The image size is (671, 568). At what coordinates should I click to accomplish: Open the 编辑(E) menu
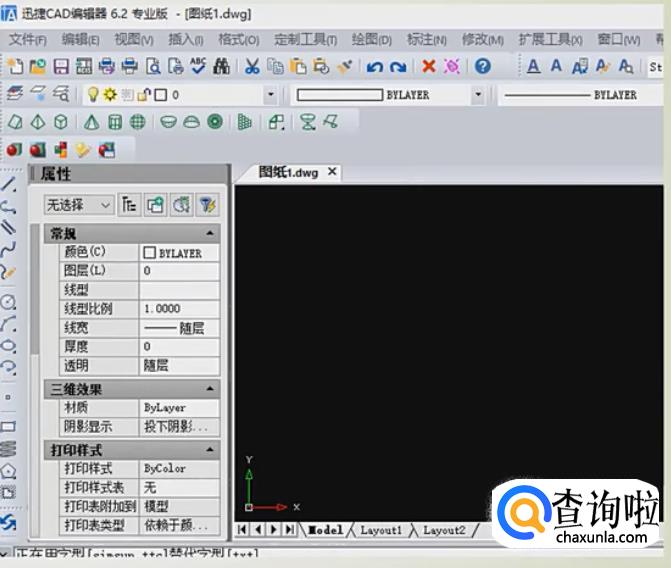point(80,39)
